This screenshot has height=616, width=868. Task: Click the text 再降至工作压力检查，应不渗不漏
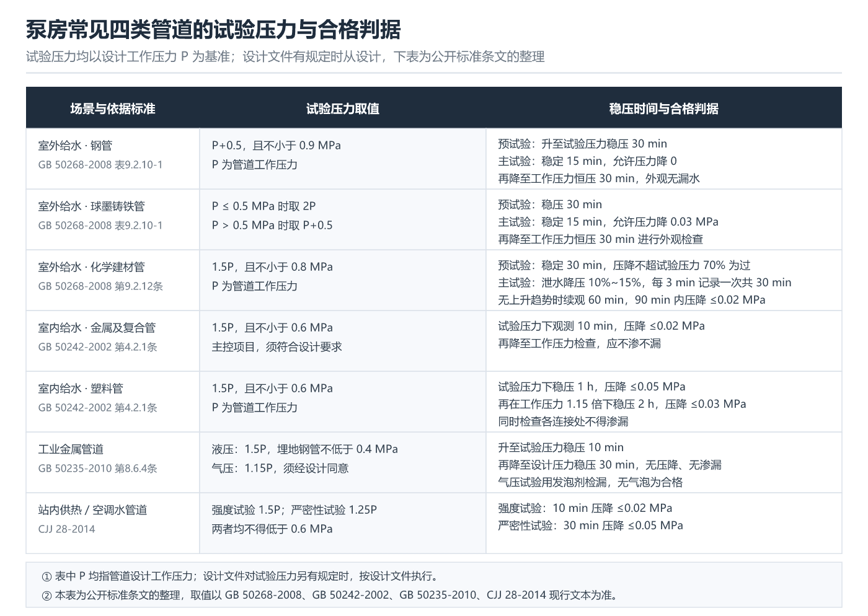(x=580, y=343)
